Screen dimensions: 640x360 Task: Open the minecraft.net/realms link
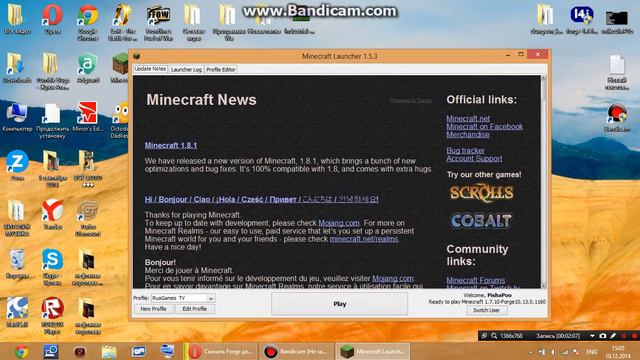[x=364, y=239]
